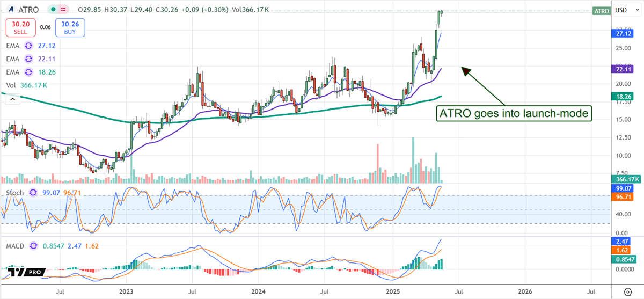Select the ATRO ticker name
This screenshot has height=299, width=644.
pos(28,10)
